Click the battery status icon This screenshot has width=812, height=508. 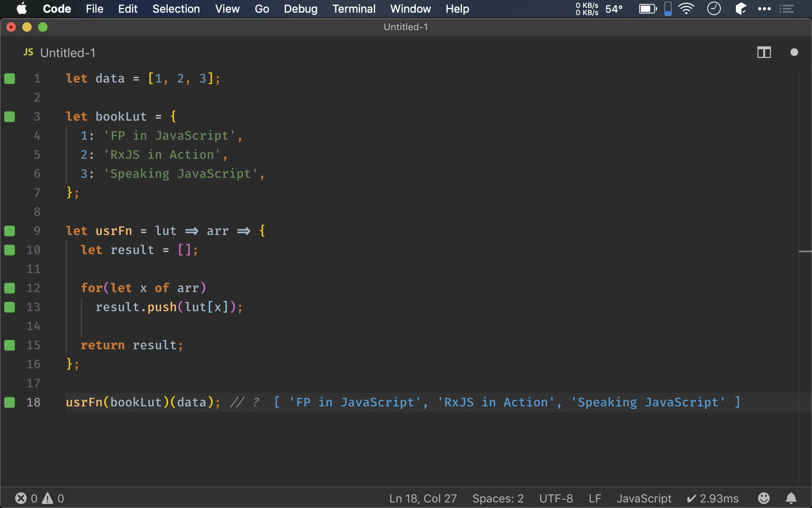click(x=648, y=9)
